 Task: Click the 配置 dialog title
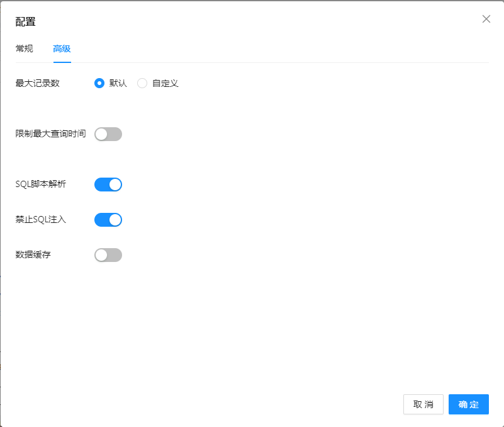pyautogui.click(x=25, y=21)
